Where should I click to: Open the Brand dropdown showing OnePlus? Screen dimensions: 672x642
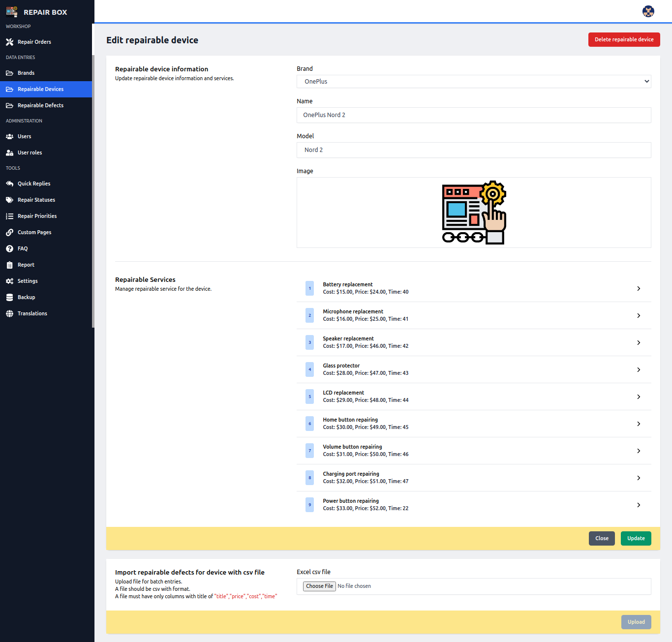pos(473,82)
